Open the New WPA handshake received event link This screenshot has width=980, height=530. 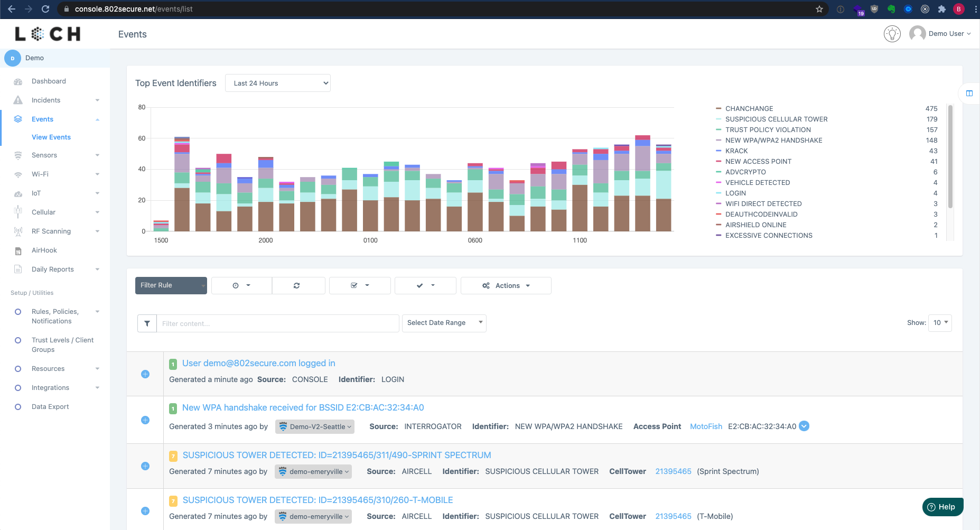point(303,407)
